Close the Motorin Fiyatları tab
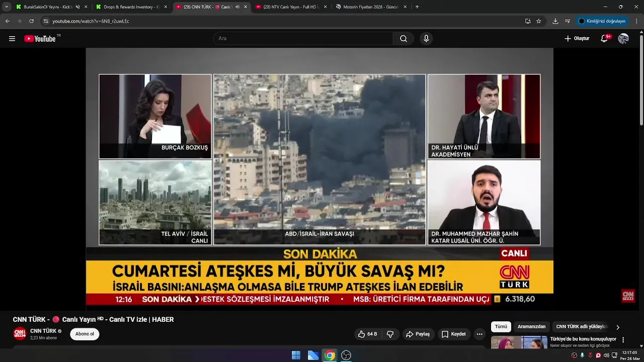This screenshot has height=362, width=644. 405,7
